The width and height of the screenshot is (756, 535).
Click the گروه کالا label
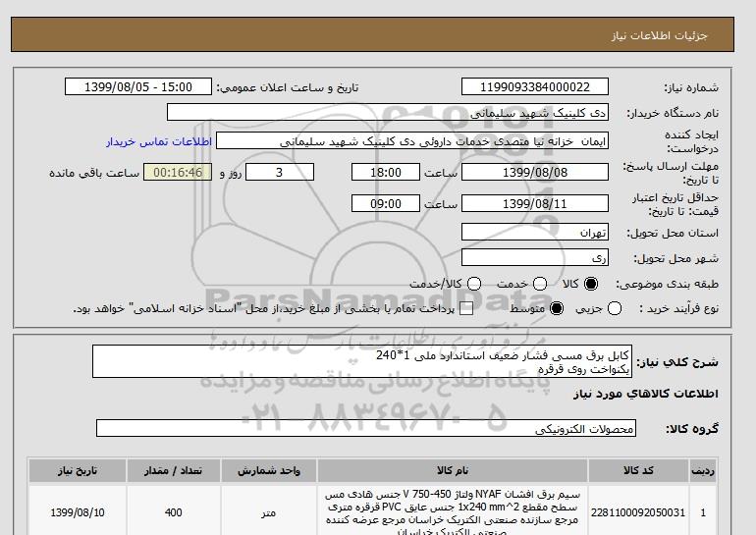pyautogui.click(x=692, y=428)
